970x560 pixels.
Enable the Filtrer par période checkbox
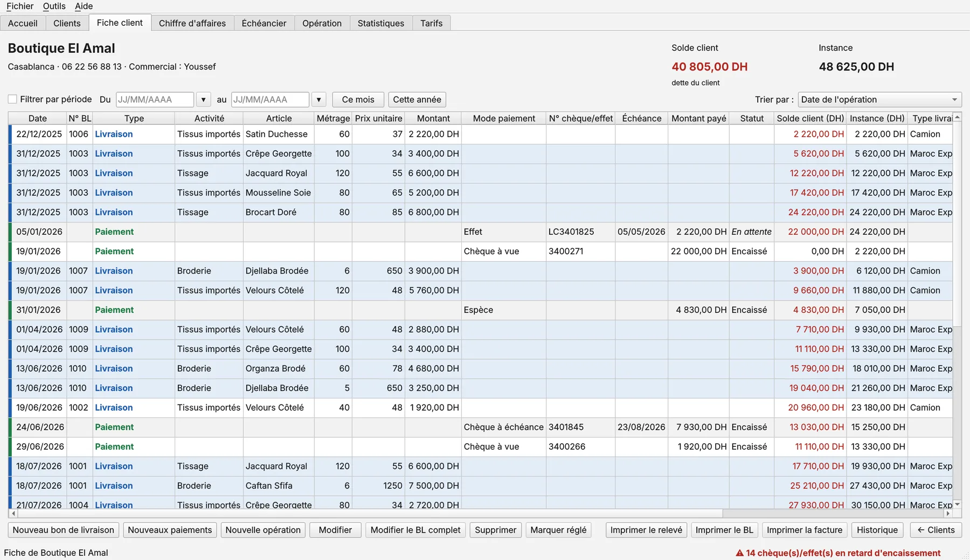click(12, 99)
